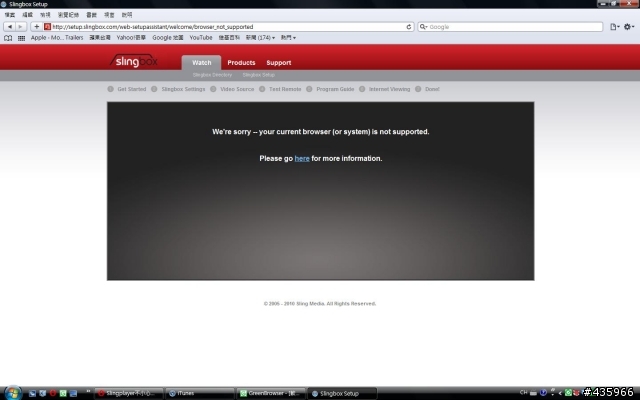Open Apple - Movie Trailers bookmark

[57, 38]
